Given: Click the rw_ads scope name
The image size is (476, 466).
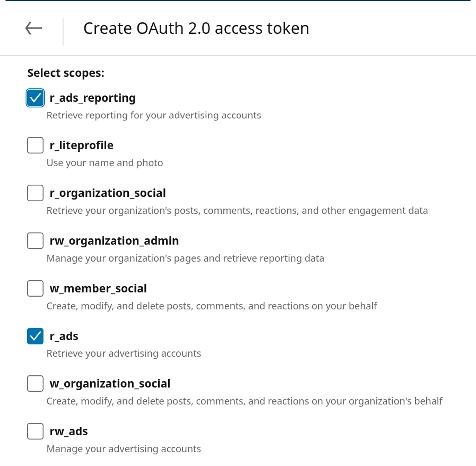Looking at the screenshot, I should pyautogui.click(x=69, y=431).
